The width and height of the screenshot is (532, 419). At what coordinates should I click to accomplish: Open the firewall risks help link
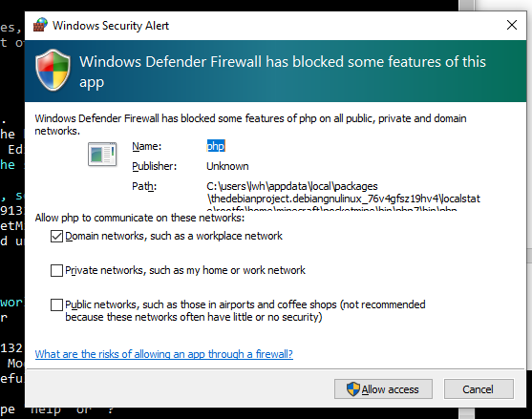click(164, 354)
